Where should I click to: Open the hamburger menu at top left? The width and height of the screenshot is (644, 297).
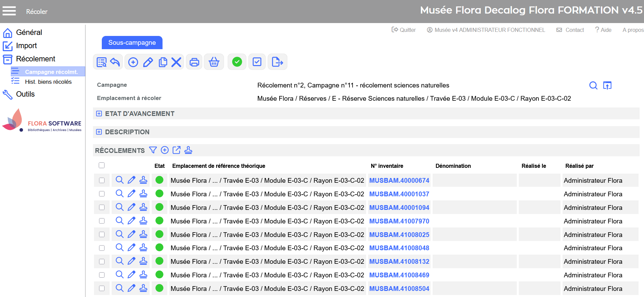(x=9, y=11)
